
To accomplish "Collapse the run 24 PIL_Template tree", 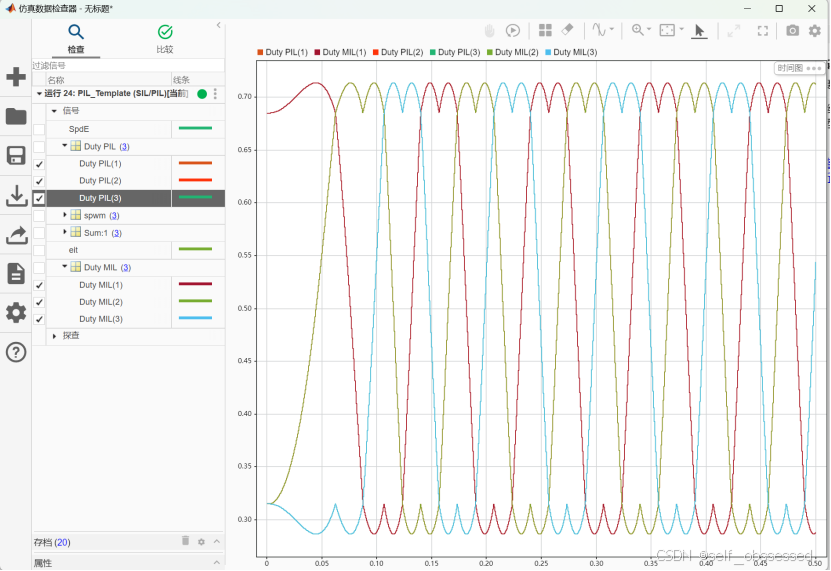I will point(39,94).
